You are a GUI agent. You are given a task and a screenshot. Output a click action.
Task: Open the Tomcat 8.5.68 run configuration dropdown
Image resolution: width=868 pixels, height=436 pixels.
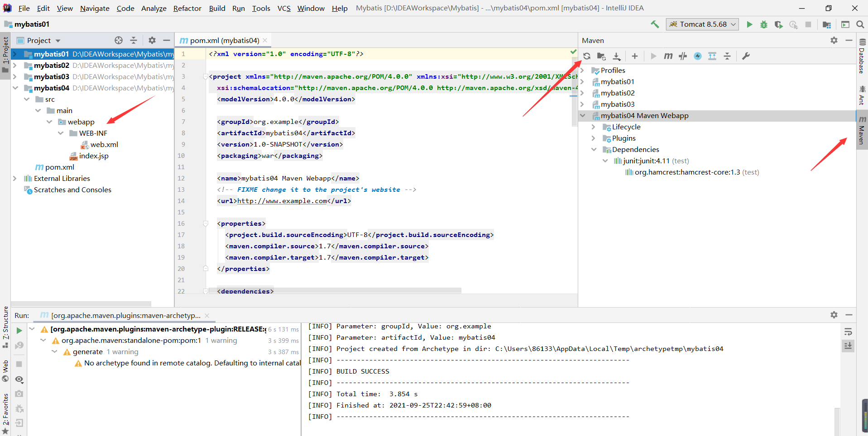702,24
